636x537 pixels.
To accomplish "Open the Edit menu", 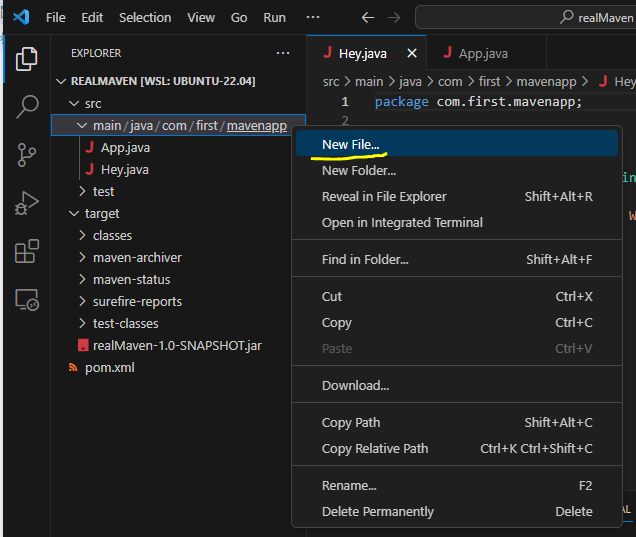I will tap(92, 17).
